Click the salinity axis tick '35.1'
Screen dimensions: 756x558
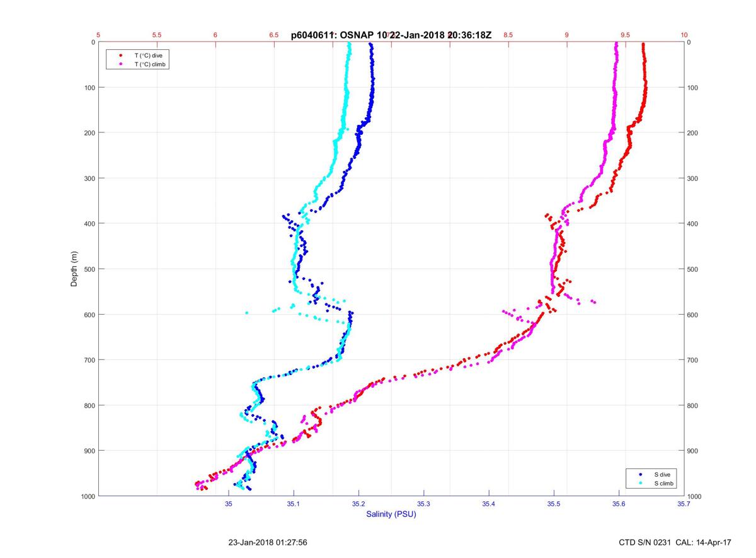coord(294,504)
